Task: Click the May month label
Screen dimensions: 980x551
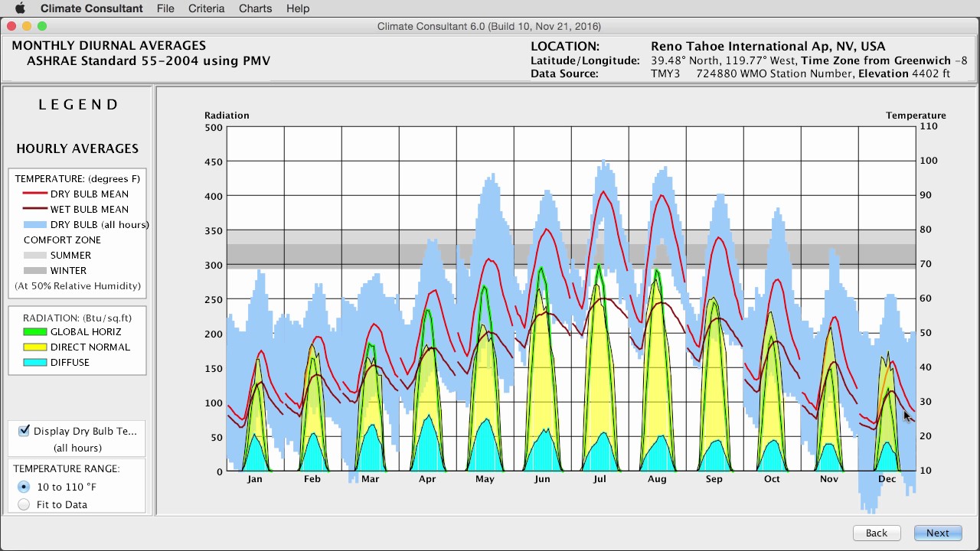Action: coord(485,479)
